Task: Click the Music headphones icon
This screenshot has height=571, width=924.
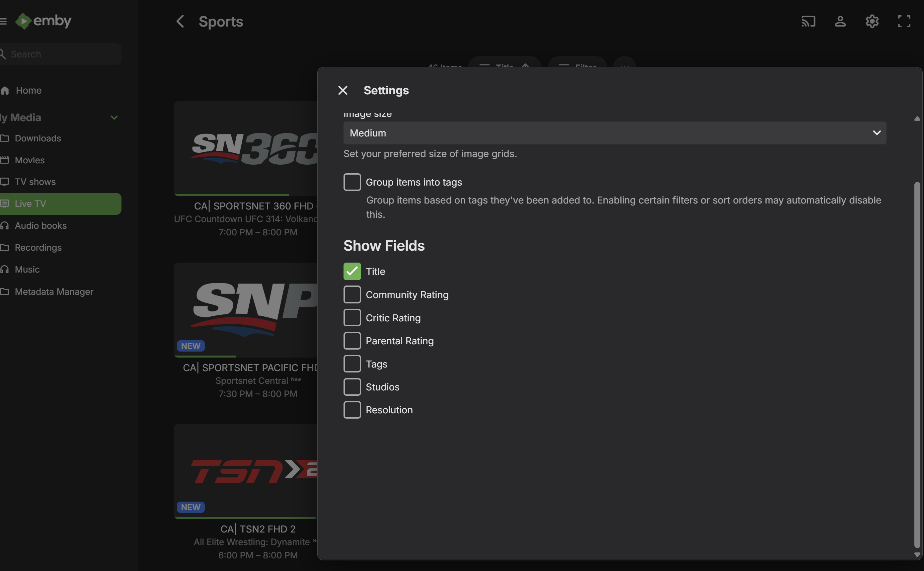Action: tap(5, 269)
